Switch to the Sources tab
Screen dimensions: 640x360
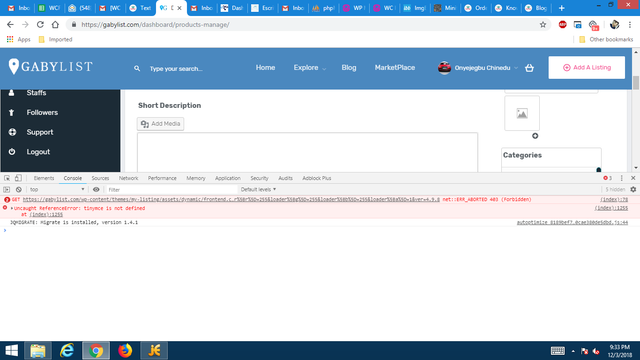click(100, 178)
